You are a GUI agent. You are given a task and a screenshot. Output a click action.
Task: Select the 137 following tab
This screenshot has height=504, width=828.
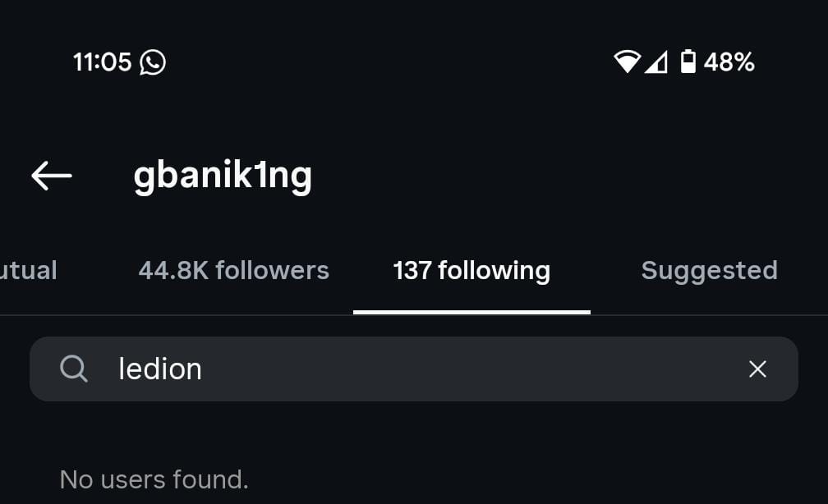tap(471, 271)
